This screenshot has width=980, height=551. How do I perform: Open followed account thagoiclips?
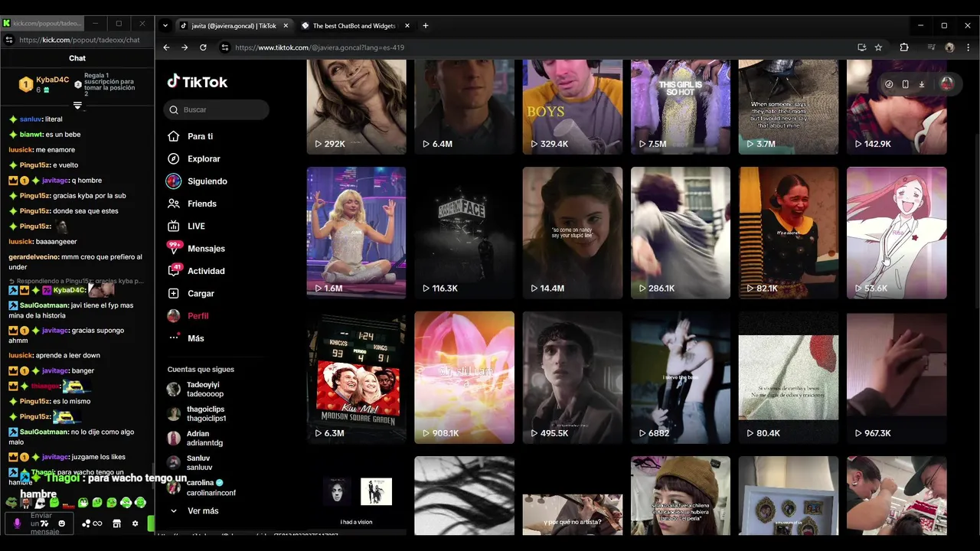pos(197,414)
